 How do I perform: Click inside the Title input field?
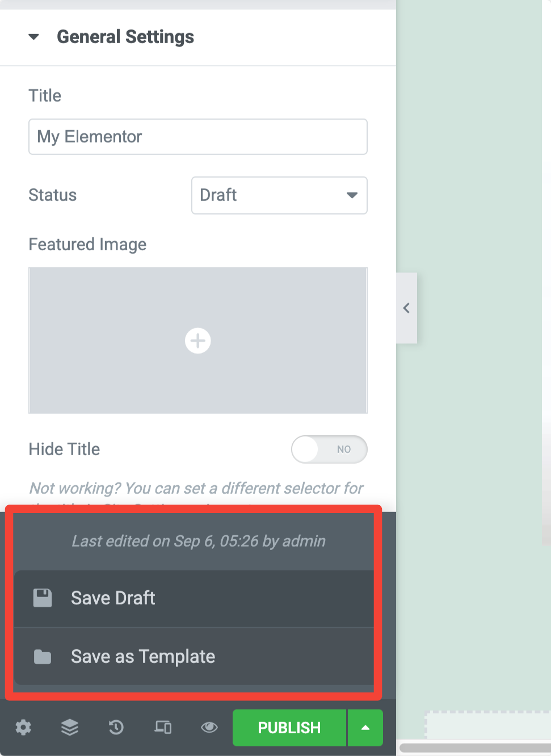click(197, 136)
